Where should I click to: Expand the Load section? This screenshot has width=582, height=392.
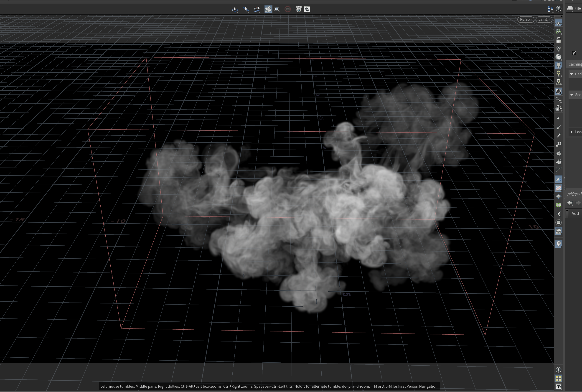click(x=572, y=132)
